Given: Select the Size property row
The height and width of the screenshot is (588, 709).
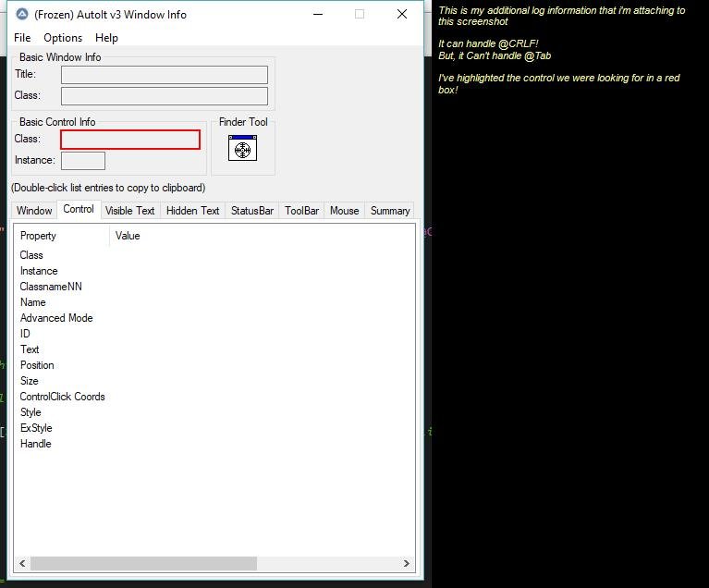Looking at the screenshot, I should pos(214,381).
